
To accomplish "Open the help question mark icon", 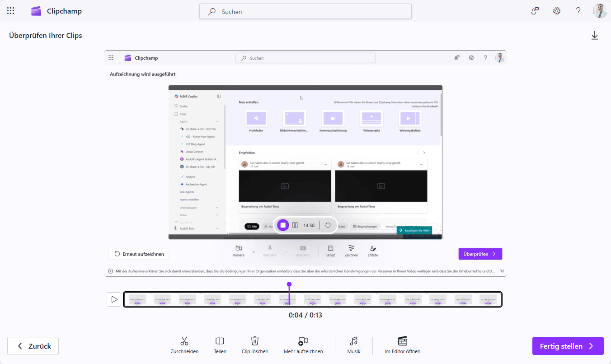I will coord(578,11).
